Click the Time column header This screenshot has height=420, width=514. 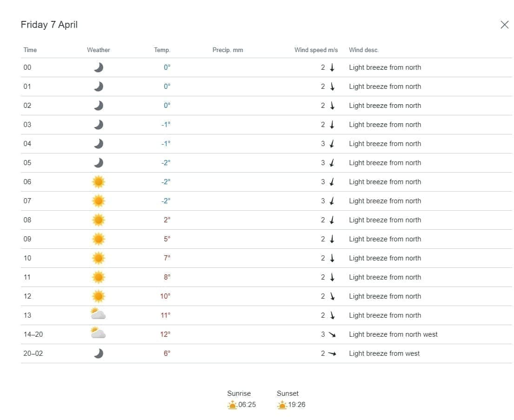click(30, 50)
